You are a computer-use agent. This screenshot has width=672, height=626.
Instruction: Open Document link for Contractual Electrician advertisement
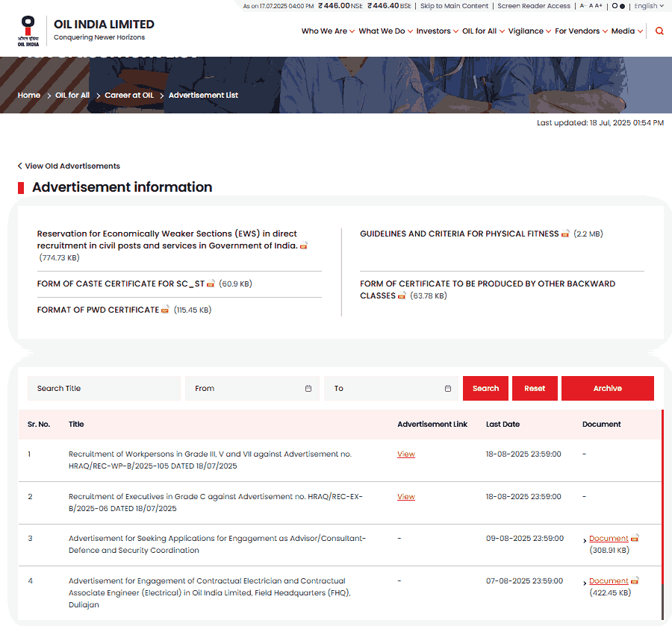609,580
